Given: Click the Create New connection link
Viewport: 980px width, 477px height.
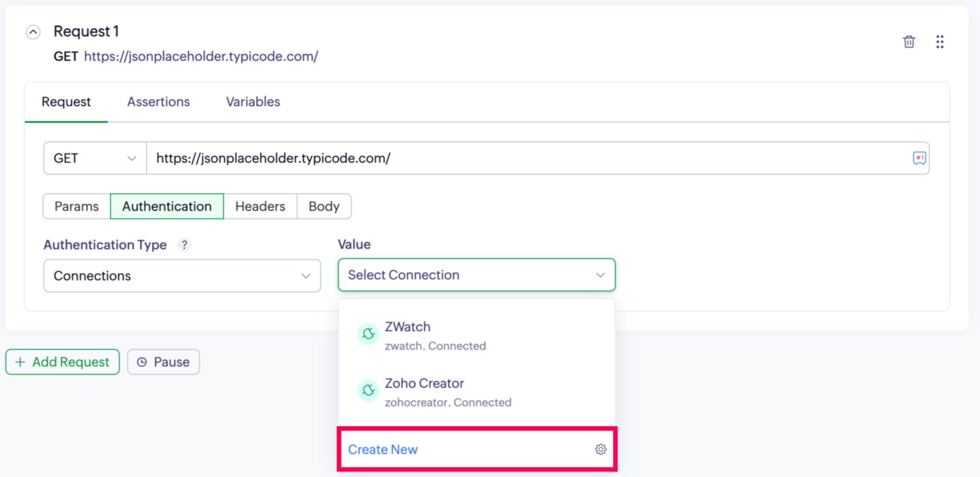Looking at the screenshot, I should [x=383, y=449].
